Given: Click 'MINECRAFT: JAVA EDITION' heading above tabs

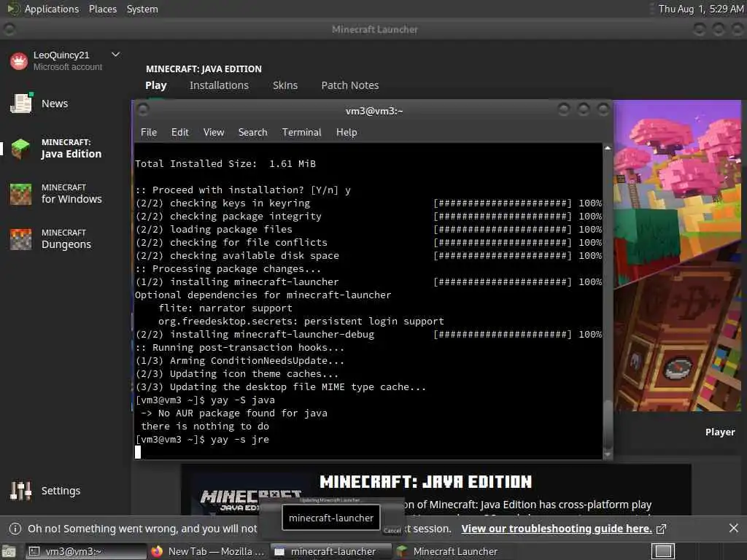Looking at the screenshot, I should (204, 69).
